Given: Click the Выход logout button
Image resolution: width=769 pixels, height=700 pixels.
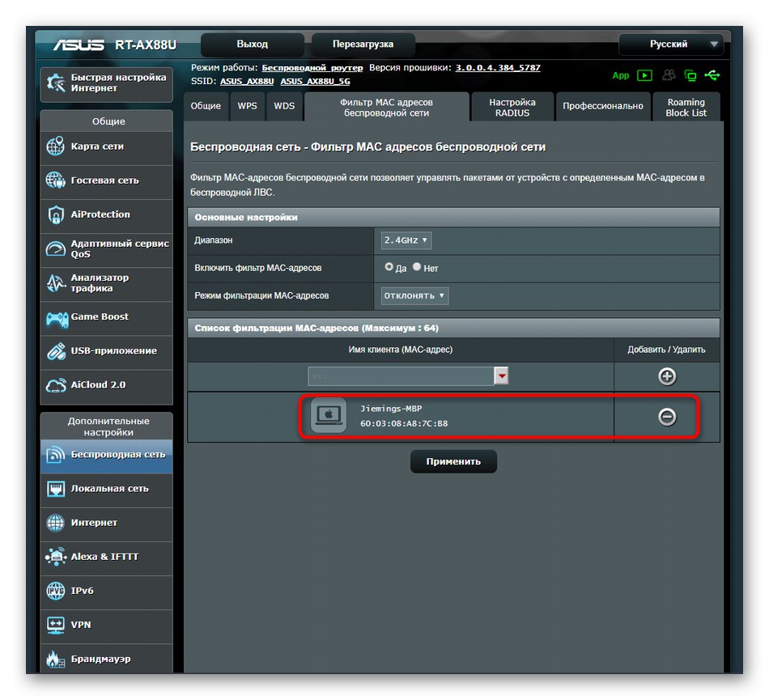Looking at the screenshot, I should pos(252,45).
